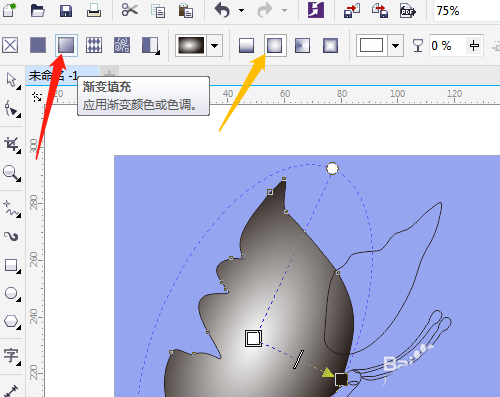Select Bitmap pattern fill
The height and width of the screenshot is (397, 500).
click(122, 45)
